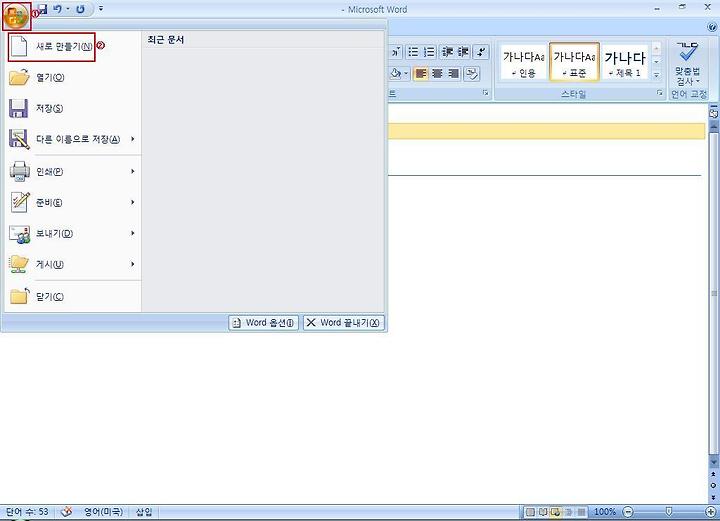Click proofing status icon in status bar
The height and width of the screenshot is (521, 720).
point(67,511)
